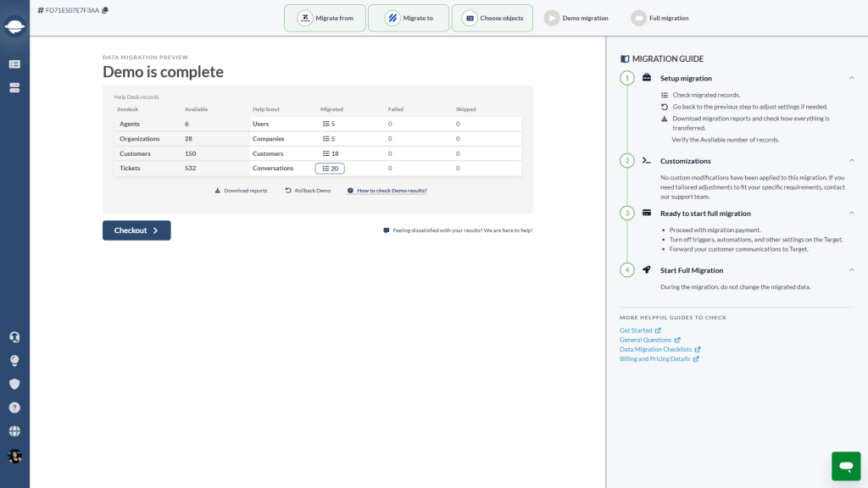The height and width of the screenshot is (488, 868).
Task: Open Get Started guide link
Action: coord(640,330)
